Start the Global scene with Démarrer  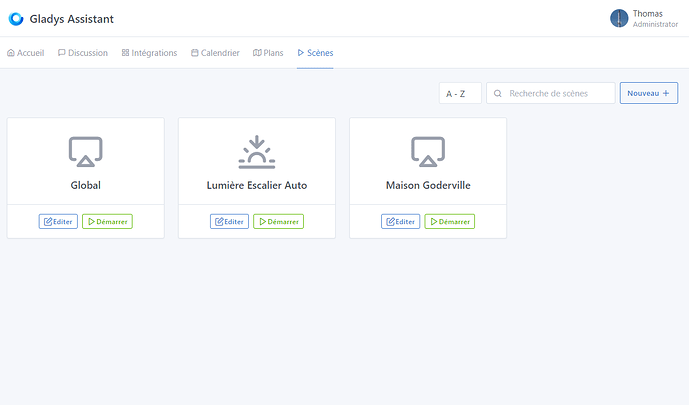click(x=107, y=221)
